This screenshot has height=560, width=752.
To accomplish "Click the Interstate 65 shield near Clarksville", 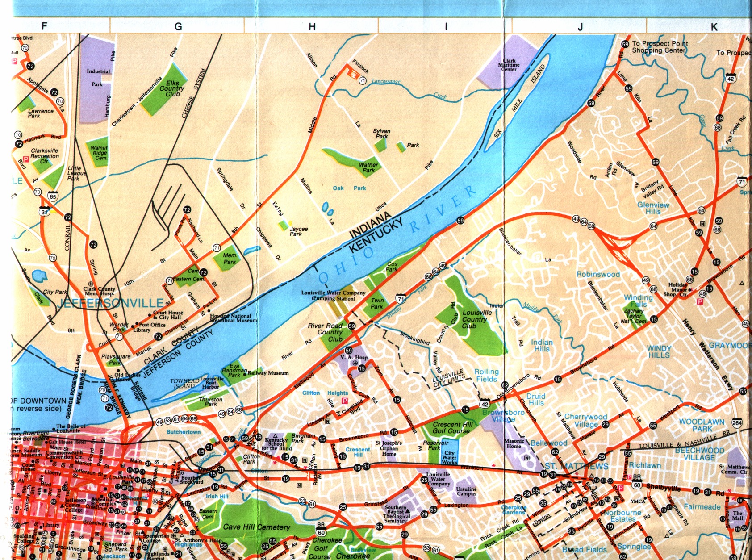I will point(53,196).
